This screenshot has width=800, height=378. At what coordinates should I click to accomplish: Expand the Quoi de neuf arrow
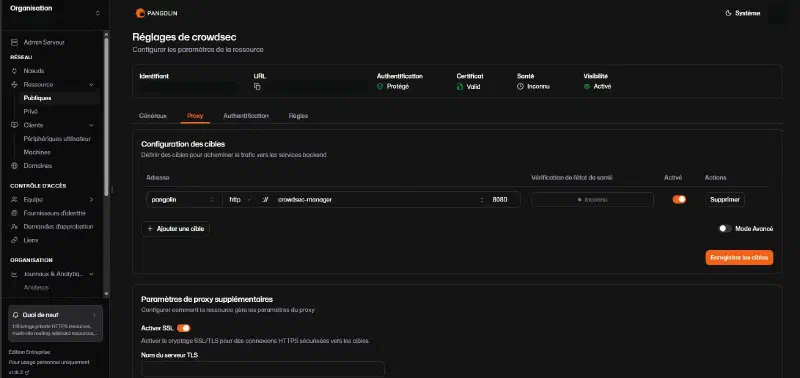click(x=94, y=315)
